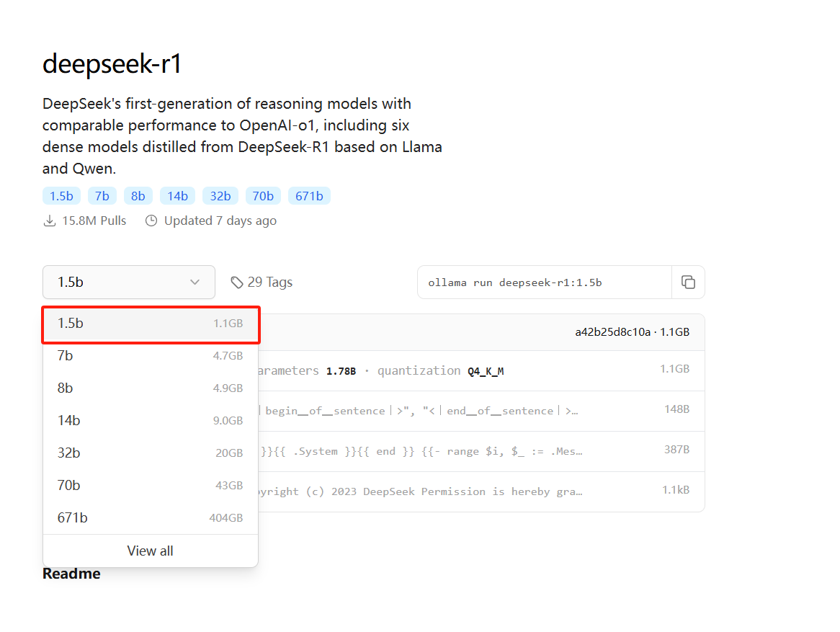
Task: Copy the ollama run command
Action: [x=688, y=282]
